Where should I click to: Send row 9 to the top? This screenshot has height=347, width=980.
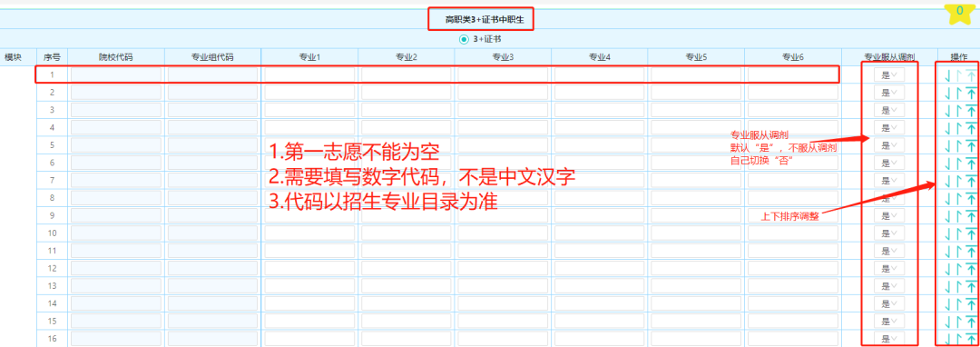click(x=971, y=216)
